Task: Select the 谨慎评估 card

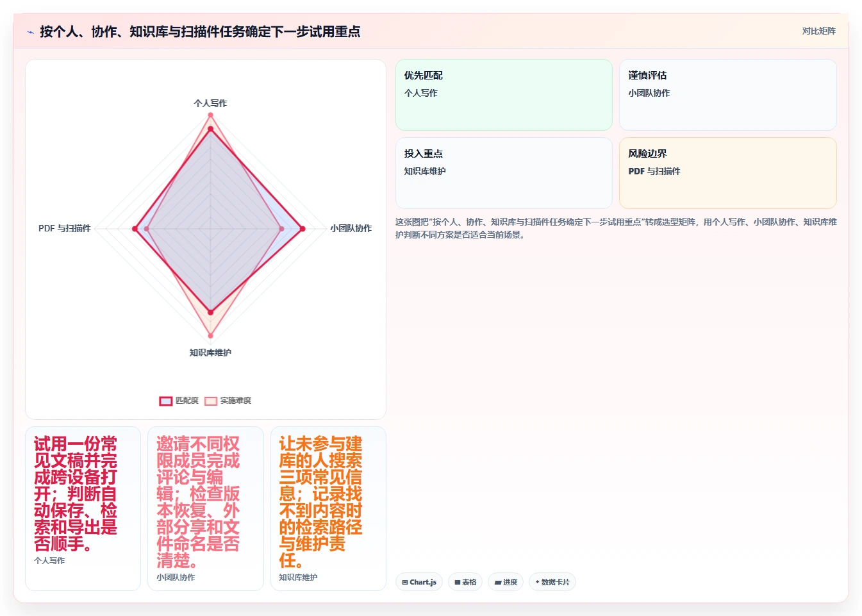Action: (728, 95)
